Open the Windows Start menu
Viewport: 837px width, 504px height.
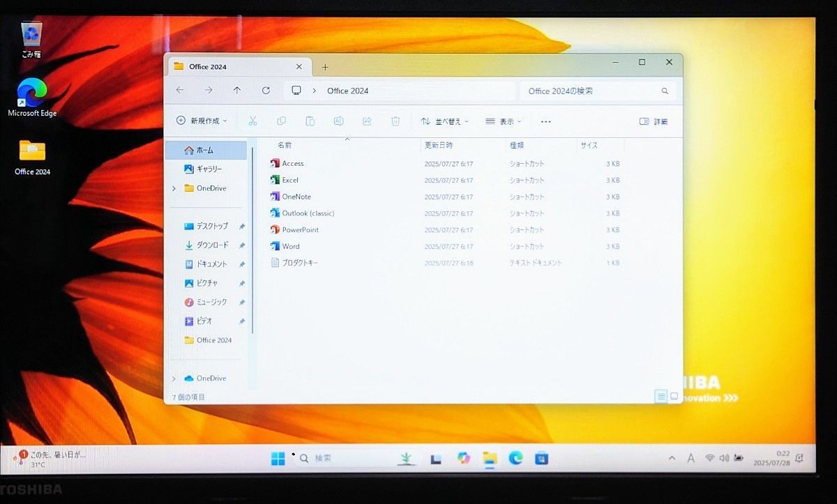tap(278, 459)
